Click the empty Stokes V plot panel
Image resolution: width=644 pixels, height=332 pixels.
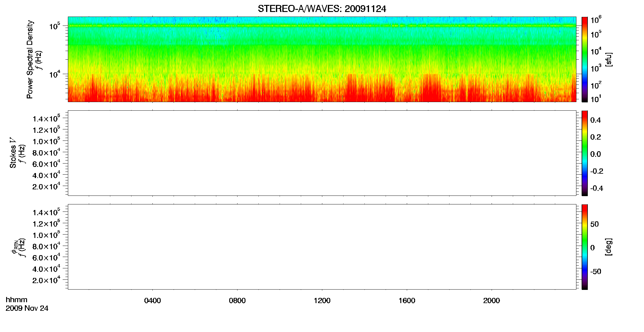[322, 153]
